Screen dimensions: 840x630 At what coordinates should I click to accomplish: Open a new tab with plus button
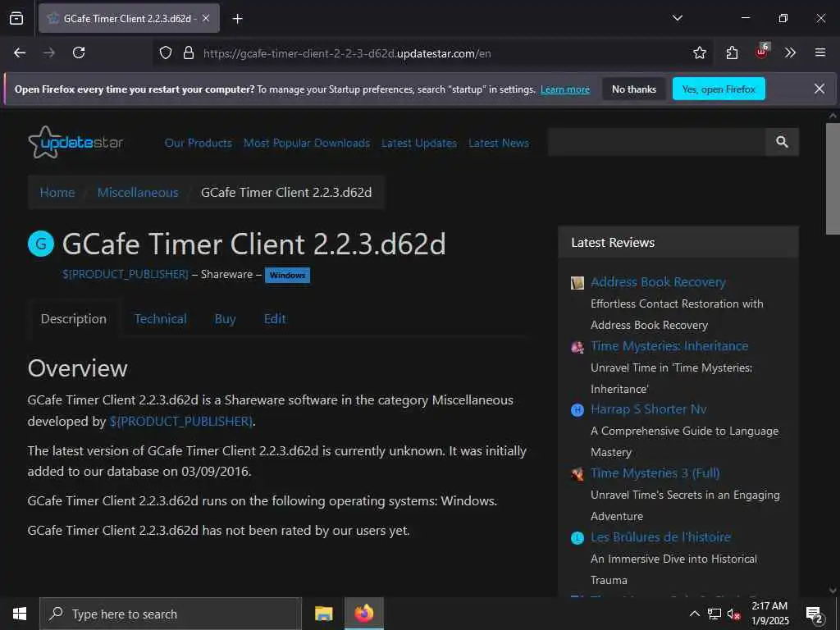(x=237, y=19)
